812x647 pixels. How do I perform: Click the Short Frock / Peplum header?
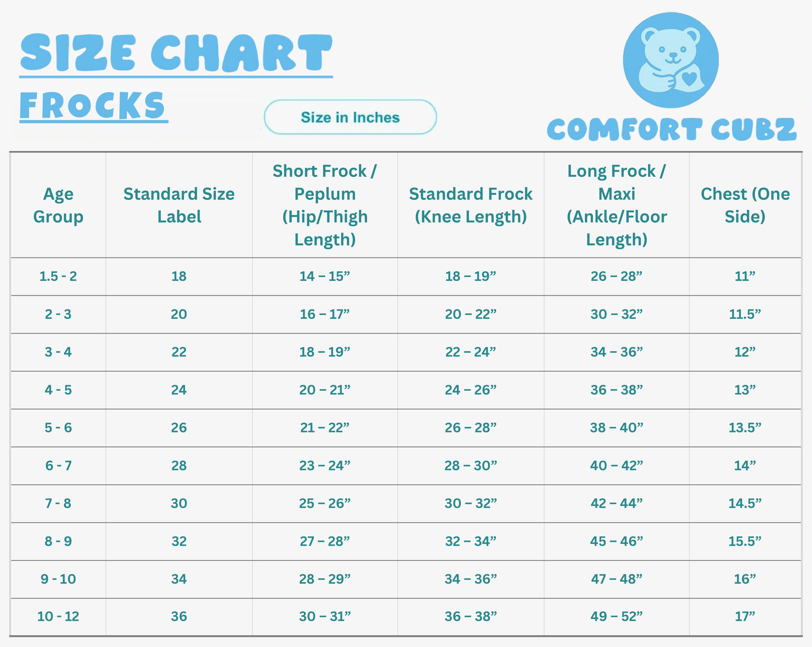pos(325,205)
